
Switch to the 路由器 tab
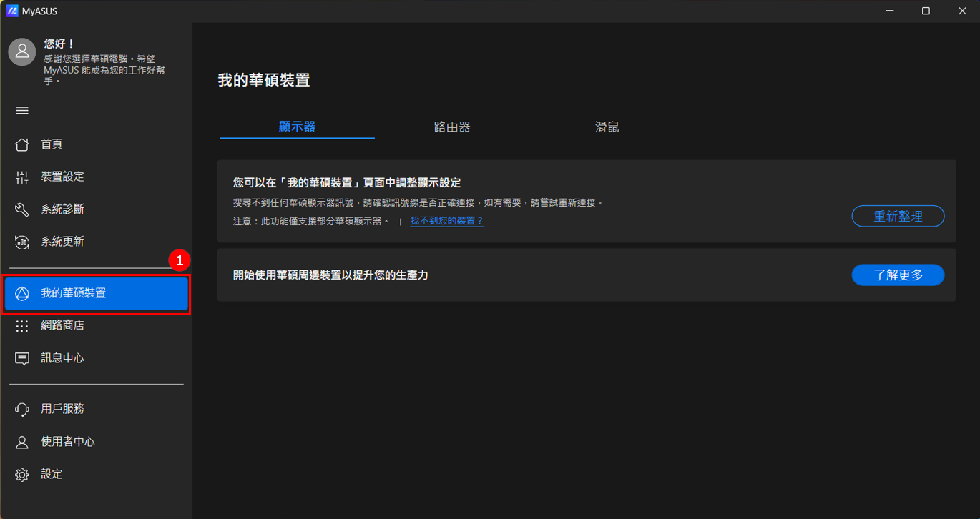[452, 127]
